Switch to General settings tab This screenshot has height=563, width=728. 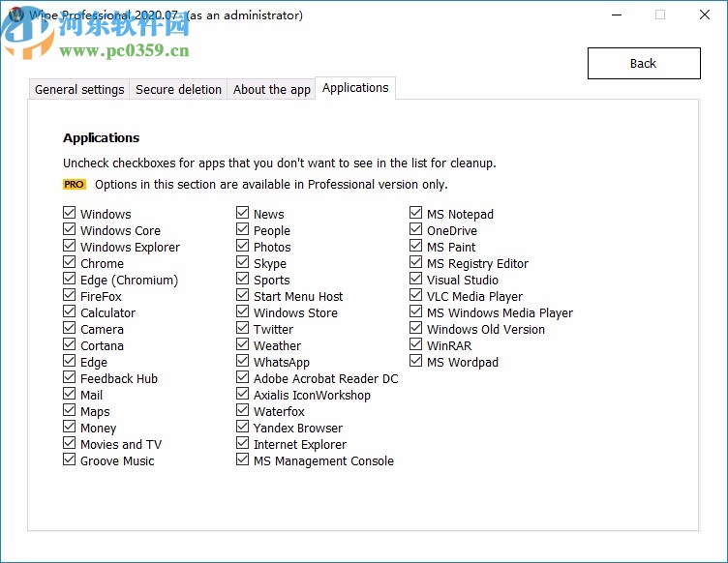[x=79, y=89]
